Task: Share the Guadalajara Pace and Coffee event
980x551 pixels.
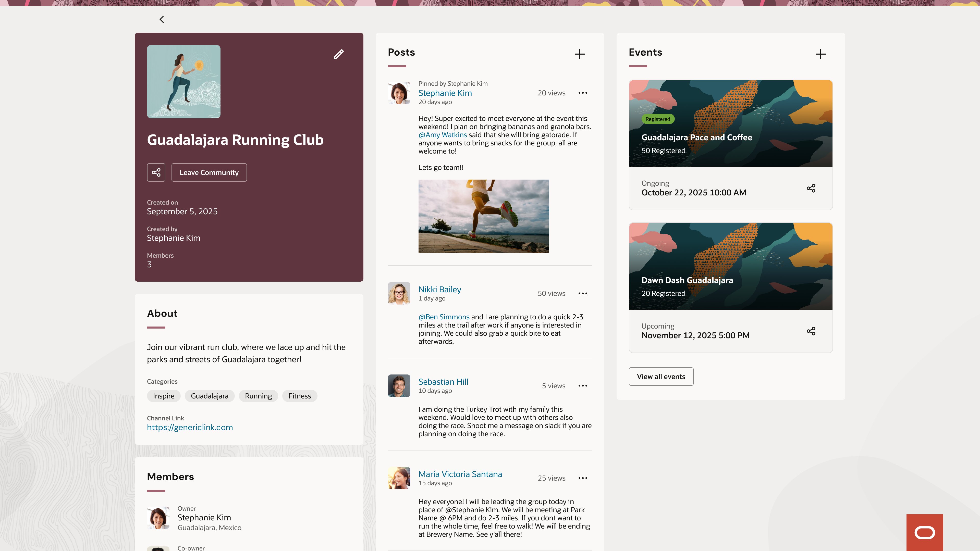Action: 811,188
